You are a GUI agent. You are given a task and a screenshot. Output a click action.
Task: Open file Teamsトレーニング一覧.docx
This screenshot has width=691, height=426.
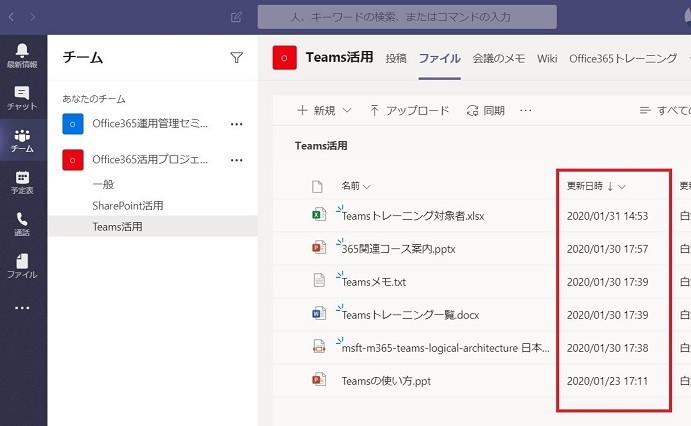coord(410,315)
